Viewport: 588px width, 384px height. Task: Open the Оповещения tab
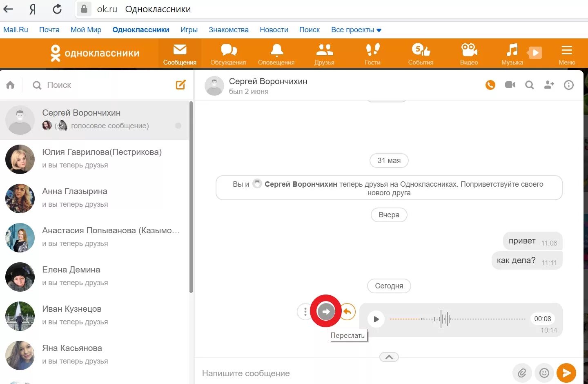(276, 54)
